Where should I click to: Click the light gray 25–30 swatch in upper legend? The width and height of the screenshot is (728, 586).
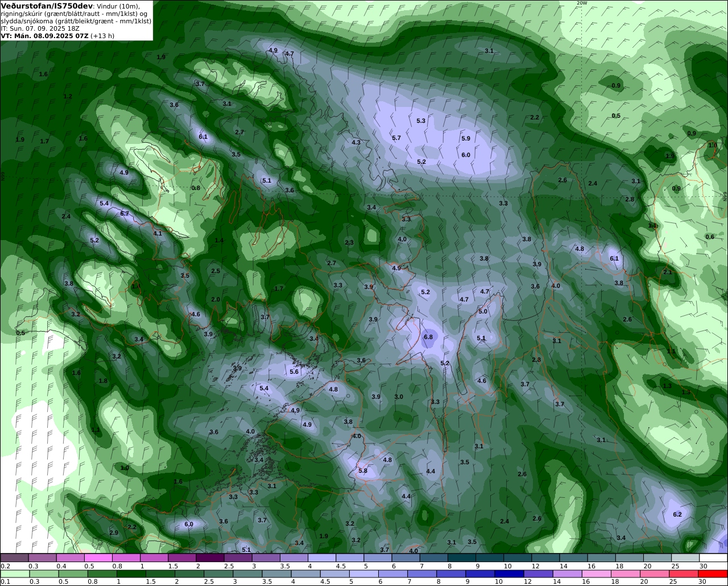(685, 558)
